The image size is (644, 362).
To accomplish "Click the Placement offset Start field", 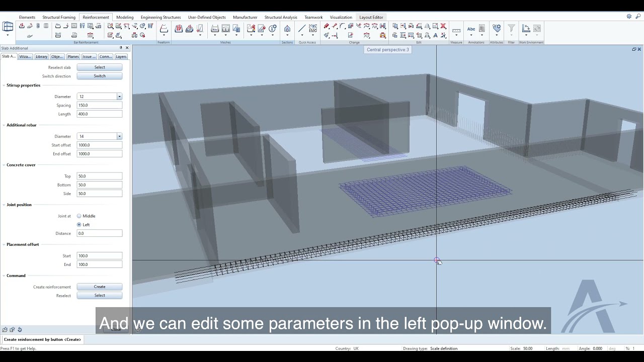I will click(x=100, y=255).
